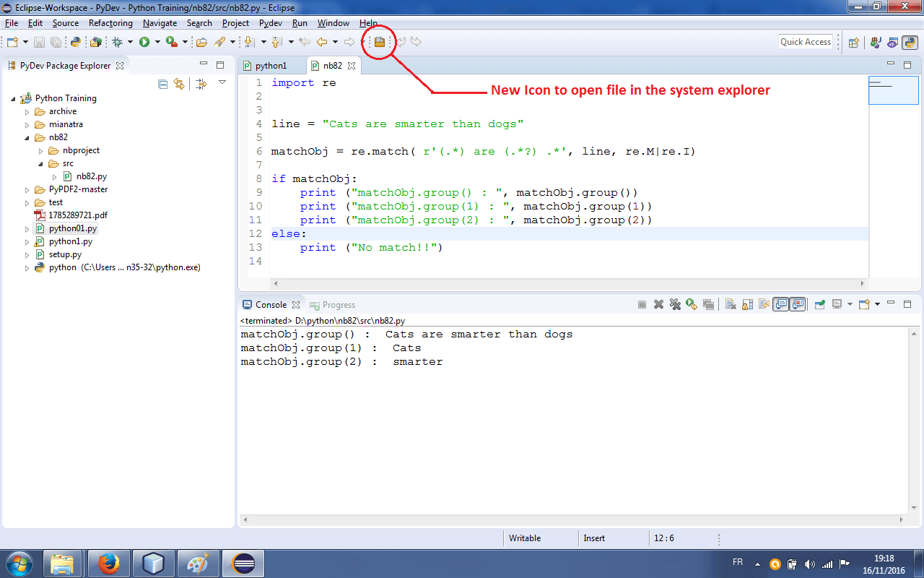Click the Debug bug icon
This screenshot has width=924, height=578.
point(118,42)
